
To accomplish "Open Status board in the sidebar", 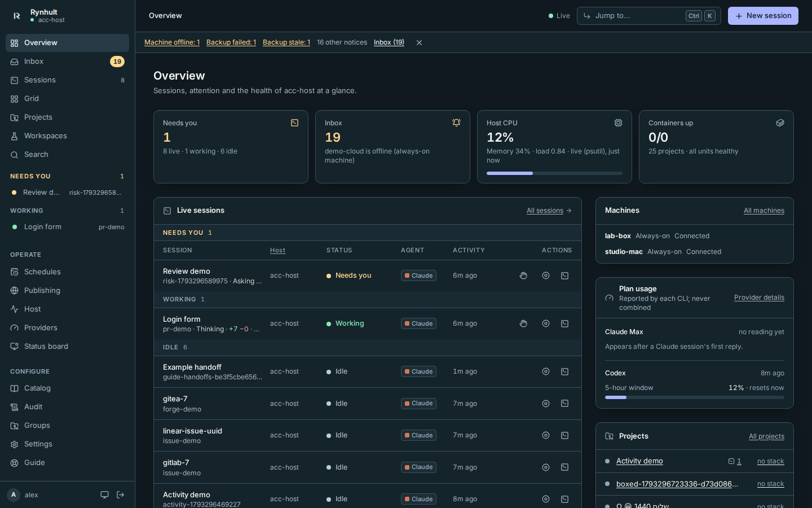I will [x=67, y=347].
